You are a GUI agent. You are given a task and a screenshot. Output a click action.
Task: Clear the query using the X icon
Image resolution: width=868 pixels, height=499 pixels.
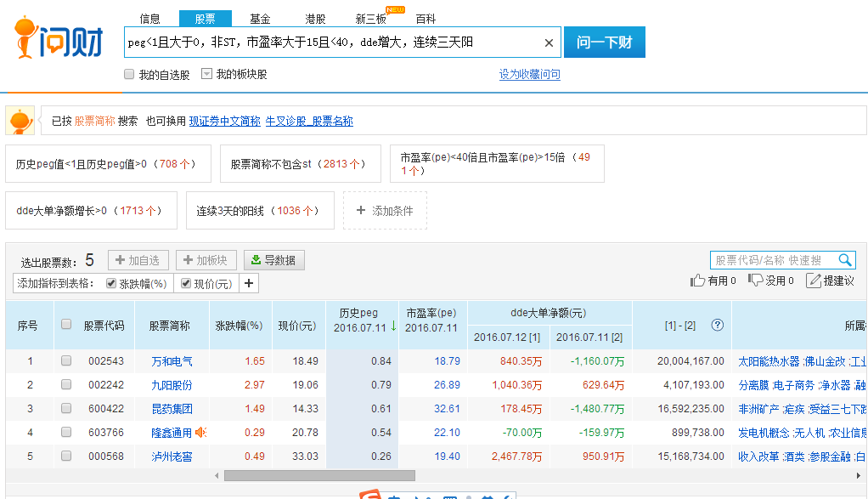pyautogui.click(x=549, y=42)
